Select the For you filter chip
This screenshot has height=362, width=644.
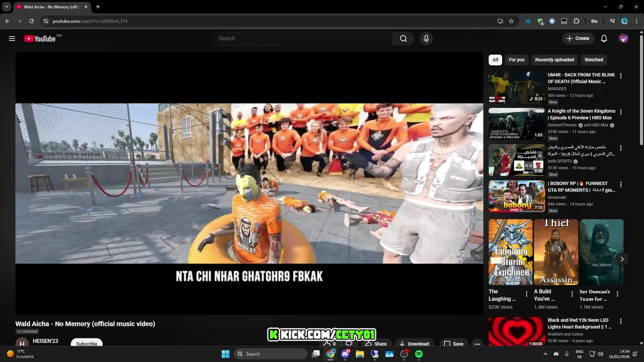point(516,60)
